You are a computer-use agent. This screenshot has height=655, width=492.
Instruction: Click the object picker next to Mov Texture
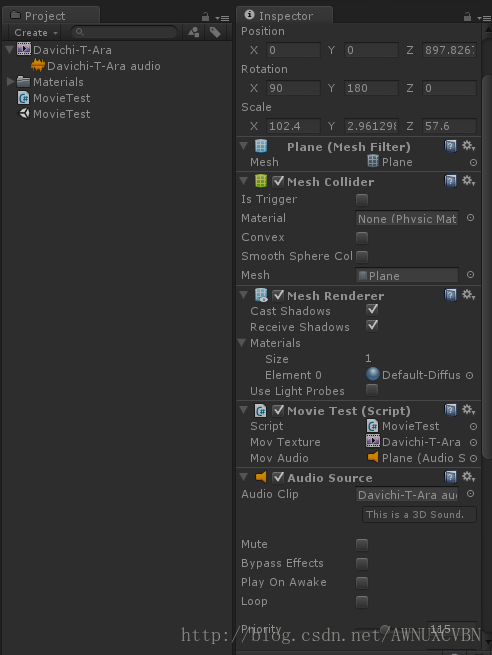coord(473,442)
